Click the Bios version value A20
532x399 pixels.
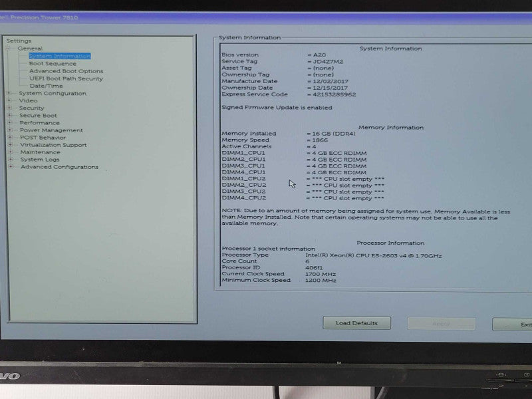point(319,55)
